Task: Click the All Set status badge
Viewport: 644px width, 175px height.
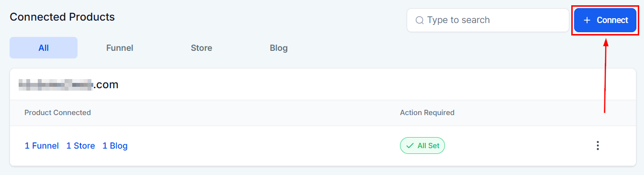Action: coord(422,146)
